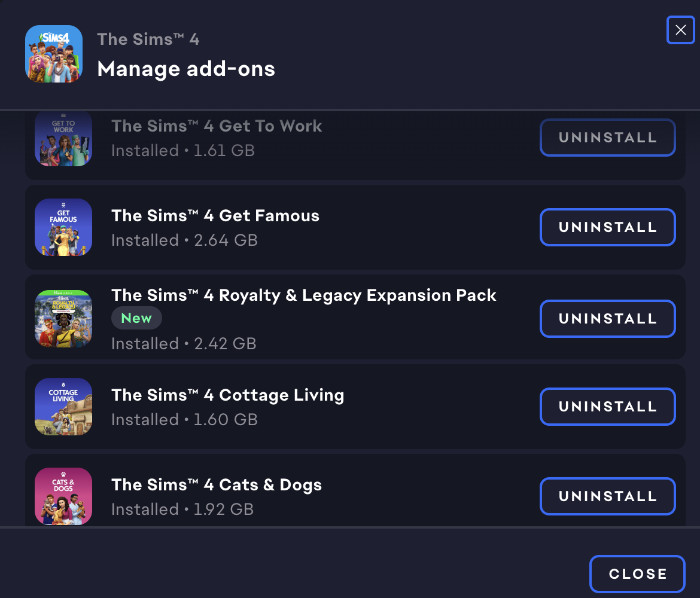The height and width of the screenshot is (598, 700).
Task: Uninstall The Sims 4 Cottage Living
Action: click(607, 407)
